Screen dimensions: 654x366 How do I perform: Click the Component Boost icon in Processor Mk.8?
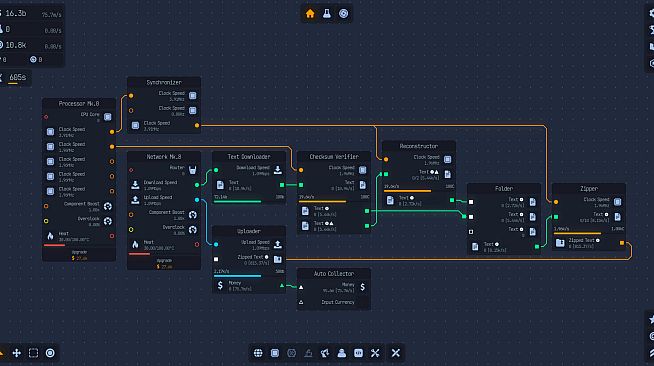[x=108, y=206]
